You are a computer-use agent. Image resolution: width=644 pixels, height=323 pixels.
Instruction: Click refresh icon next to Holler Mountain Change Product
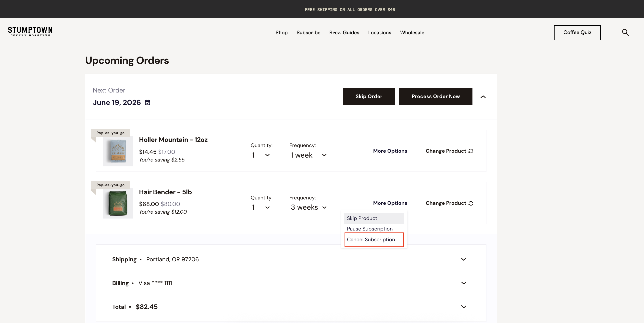[x=471, y=151]
